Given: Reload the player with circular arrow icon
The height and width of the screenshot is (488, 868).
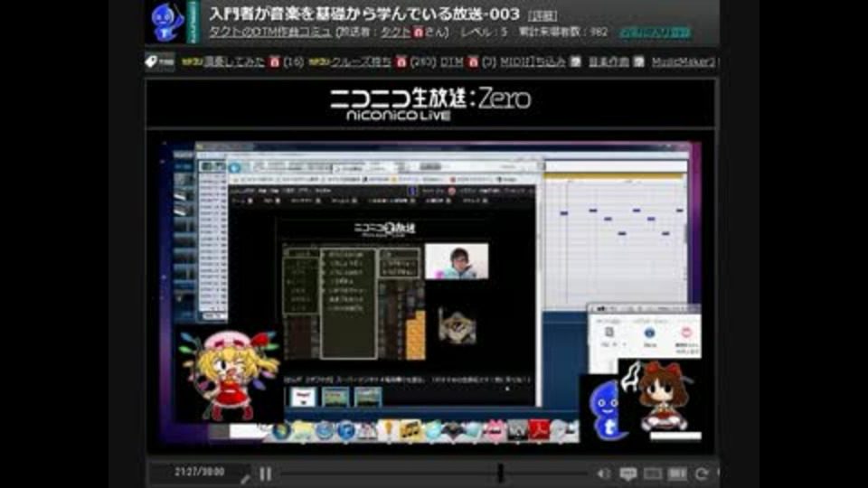Looking at the screenshot, I should tap(702, 474).
